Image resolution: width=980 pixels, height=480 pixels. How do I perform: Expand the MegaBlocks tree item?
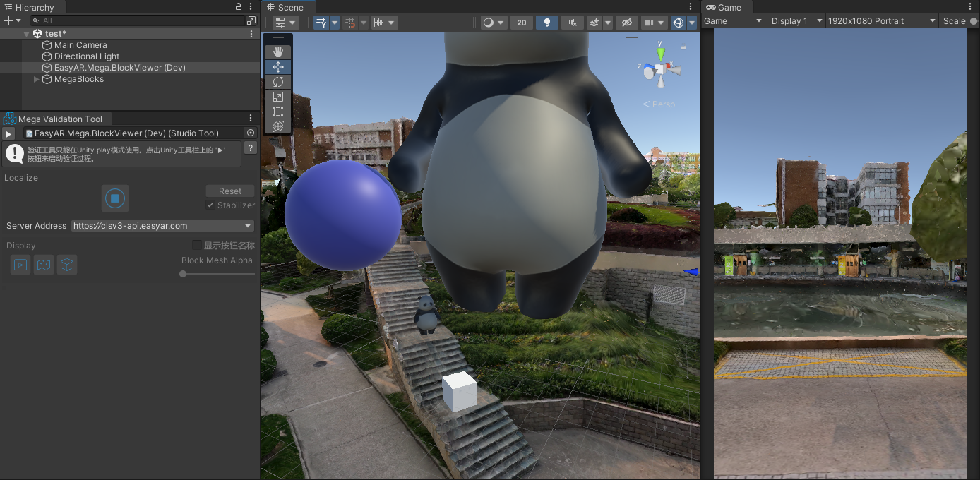[37, 79]
